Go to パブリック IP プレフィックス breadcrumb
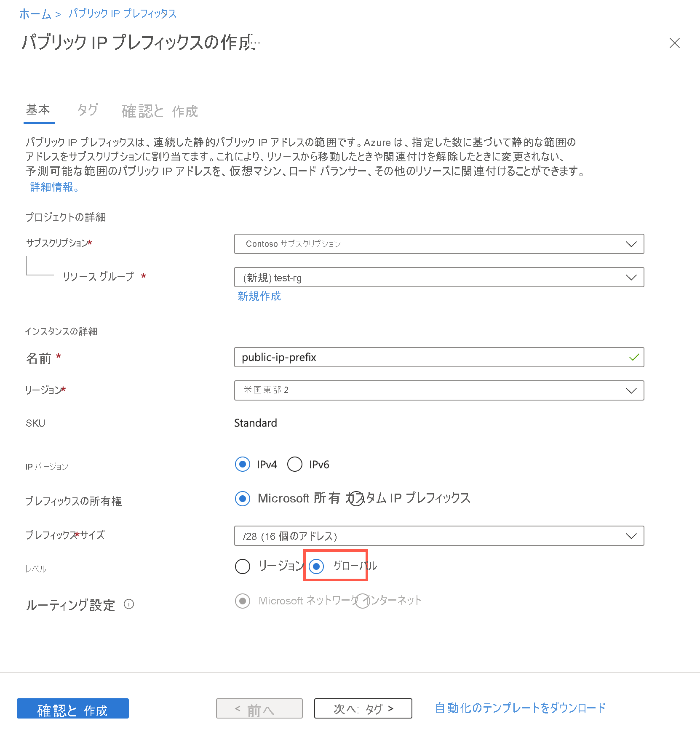Image resolution: width=700 pixels, height=732 pixels. [x=122, y=13]
